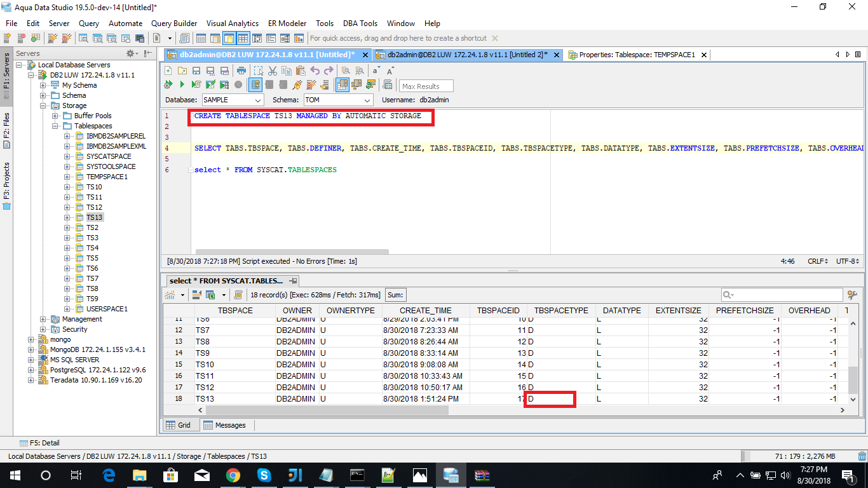Toggle the highlighted Auto Commit toolbar button
The image size is (868, 488).
[x=255, y=85]
